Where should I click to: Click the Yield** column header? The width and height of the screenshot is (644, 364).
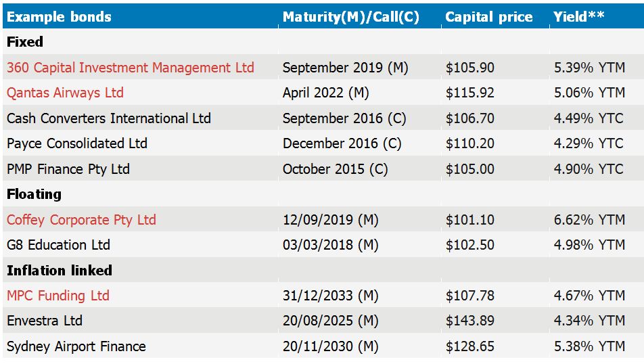click(578, 17)
